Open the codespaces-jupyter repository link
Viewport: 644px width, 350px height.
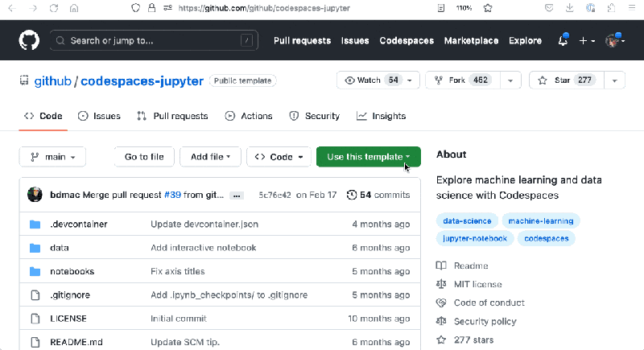click(142, 80)
